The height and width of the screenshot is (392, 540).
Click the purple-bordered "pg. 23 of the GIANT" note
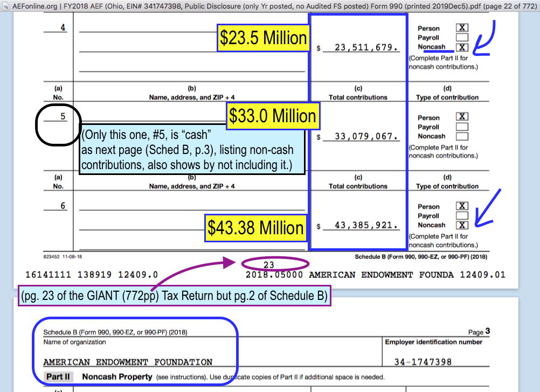(175, 296)
